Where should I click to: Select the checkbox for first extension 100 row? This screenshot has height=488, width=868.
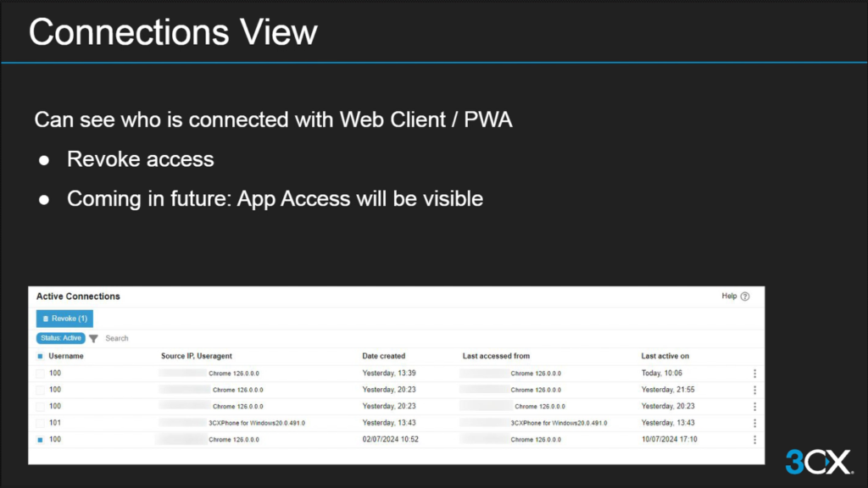[x=40, y=374]
